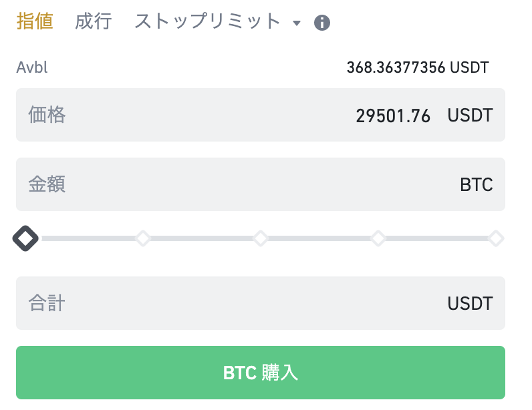Screen dimensions: 532x410
Task: Select the ストップリミット order type
Action: tap(208, 21)
